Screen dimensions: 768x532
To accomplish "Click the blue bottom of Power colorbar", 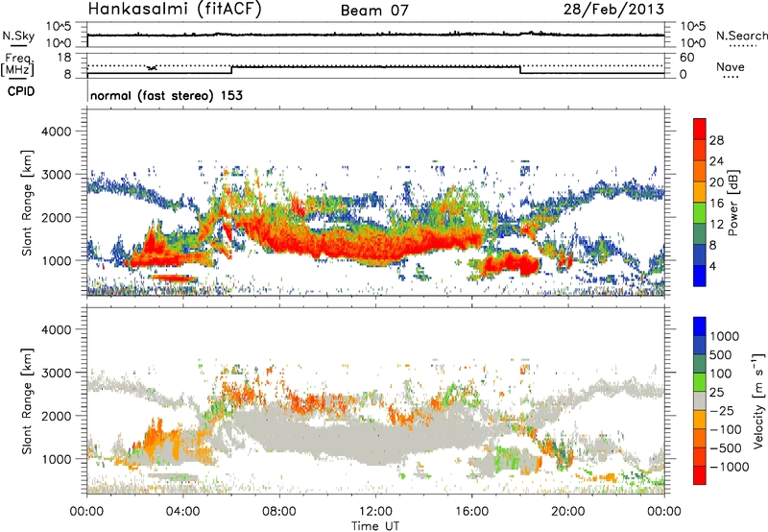I will click(x=700, y=277).
